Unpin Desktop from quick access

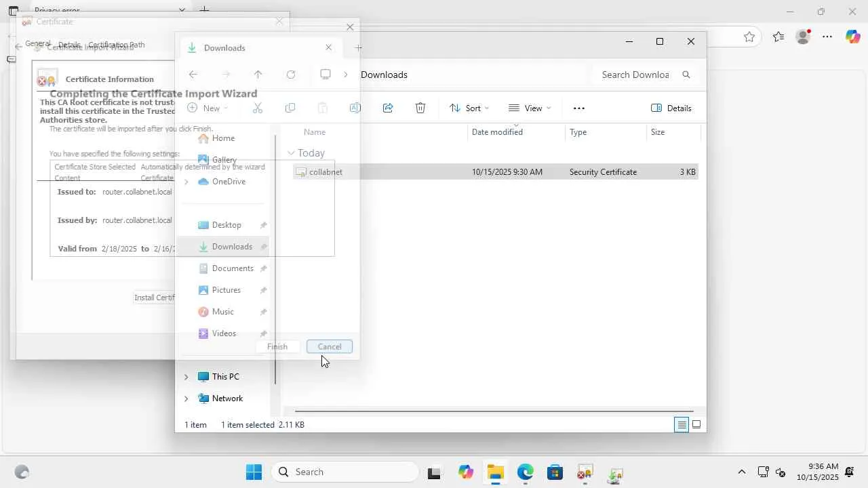pyautogui.click(x=264, y=225)
